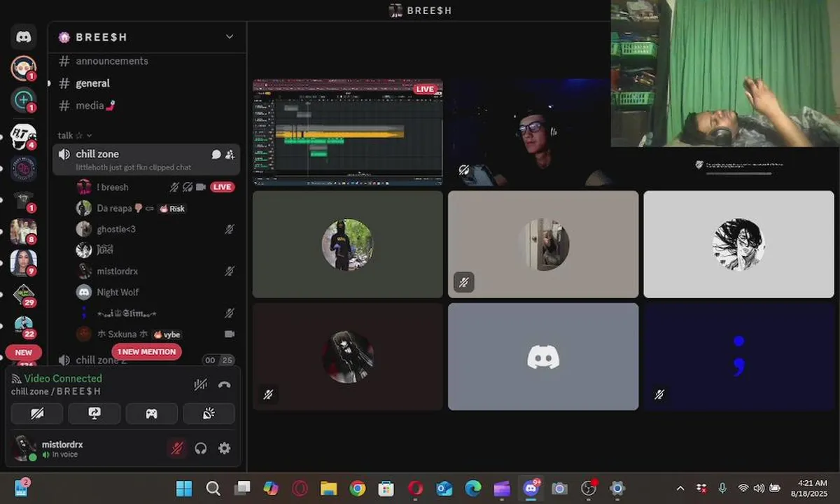Toggle deafen headphones icon

pyautogui.click(x=201, y=448)
